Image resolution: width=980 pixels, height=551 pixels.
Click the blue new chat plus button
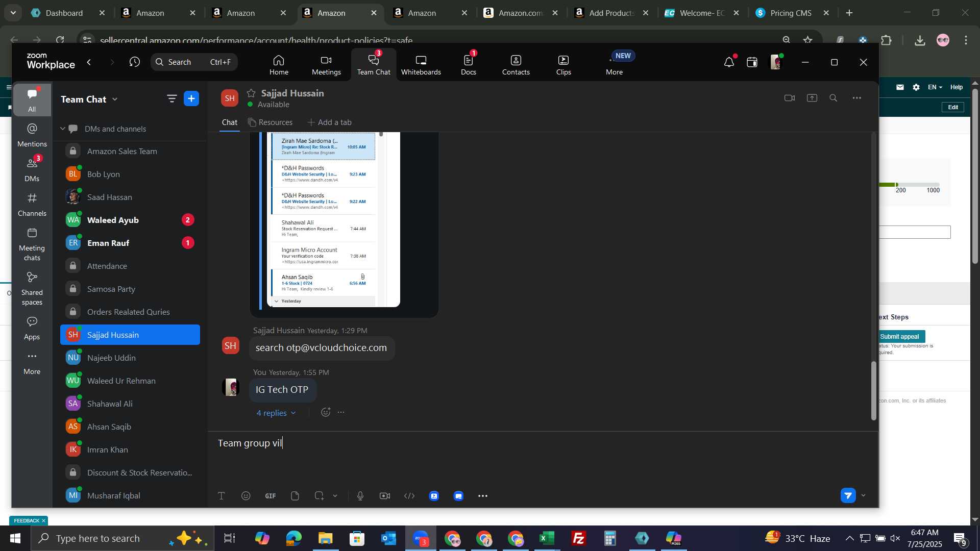(191, 99)
